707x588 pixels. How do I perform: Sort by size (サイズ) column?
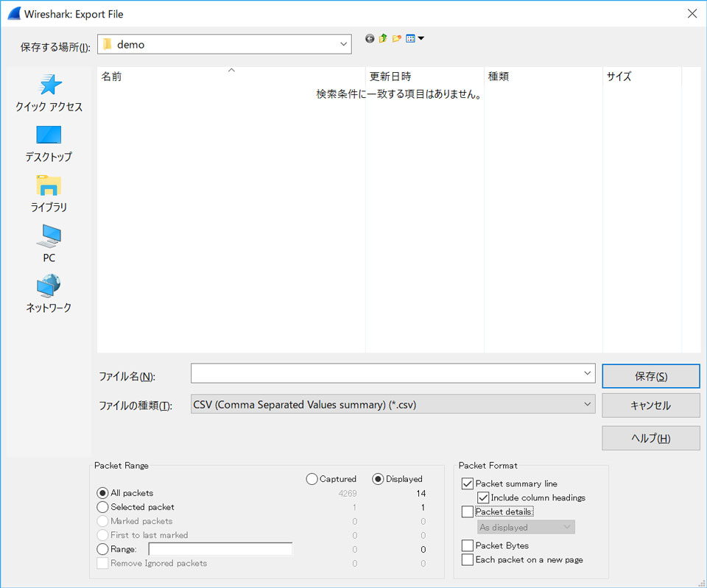pos(642,76)
